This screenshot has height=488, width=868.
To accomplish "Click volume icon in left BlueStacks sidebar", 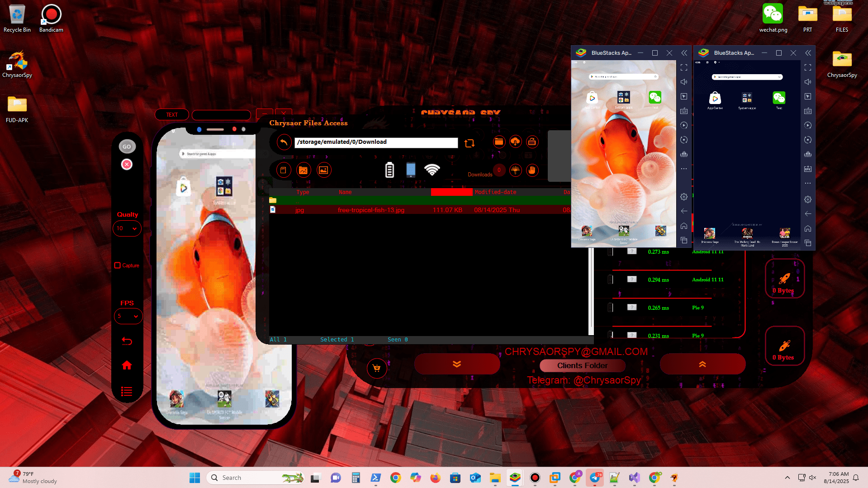I will (684, 82).
